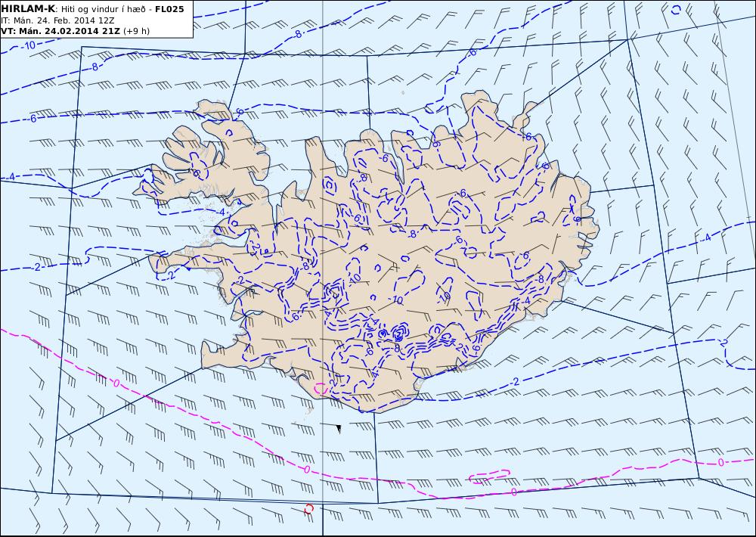Click the small magenta contour on Iceland's south coast
Viewport: 756px width, 537px height.
(321, 388)
